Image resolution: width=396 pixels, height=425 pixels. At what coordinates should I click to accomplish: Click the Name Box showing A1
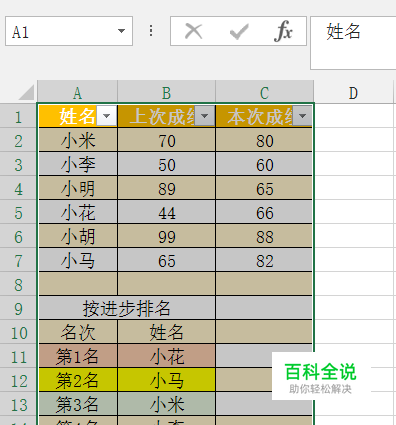[x=69, y=31]
